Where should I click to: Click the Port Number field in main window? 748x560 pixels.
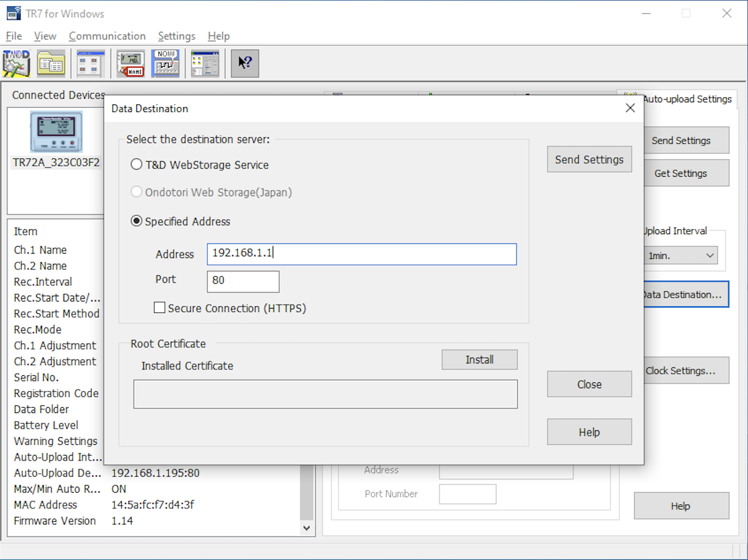[468, 494]
